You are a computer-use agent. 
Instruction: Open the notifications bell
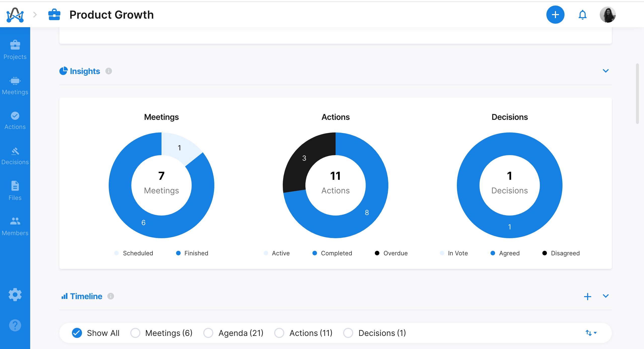click(582, 15)
